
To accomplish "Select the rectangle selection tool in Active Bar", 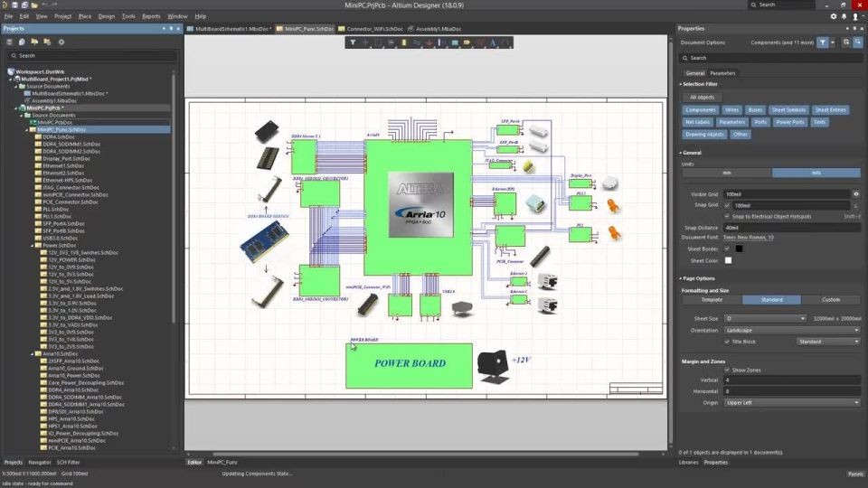I will tap(379, 42).
